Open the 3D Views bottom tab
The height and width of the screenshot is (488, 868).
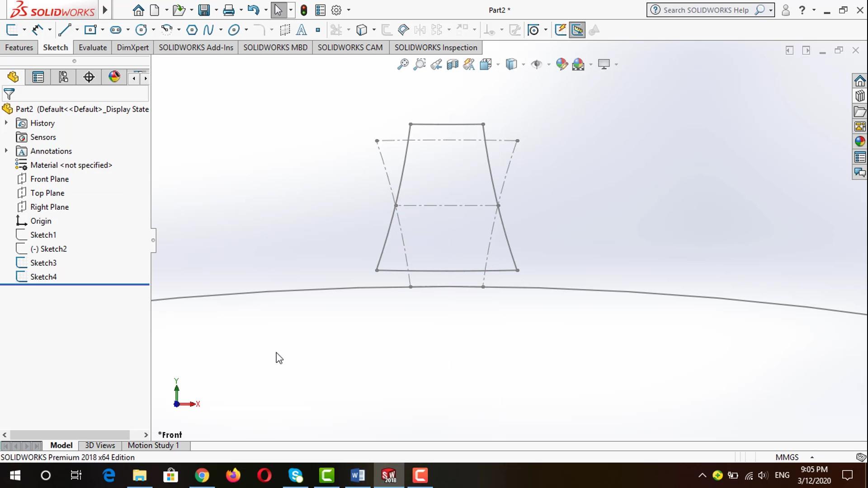point(100,446)
